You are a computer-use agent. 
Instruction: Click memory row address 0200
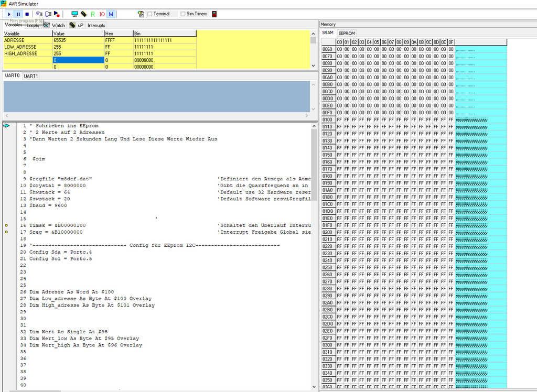click(x=328, y=233)
